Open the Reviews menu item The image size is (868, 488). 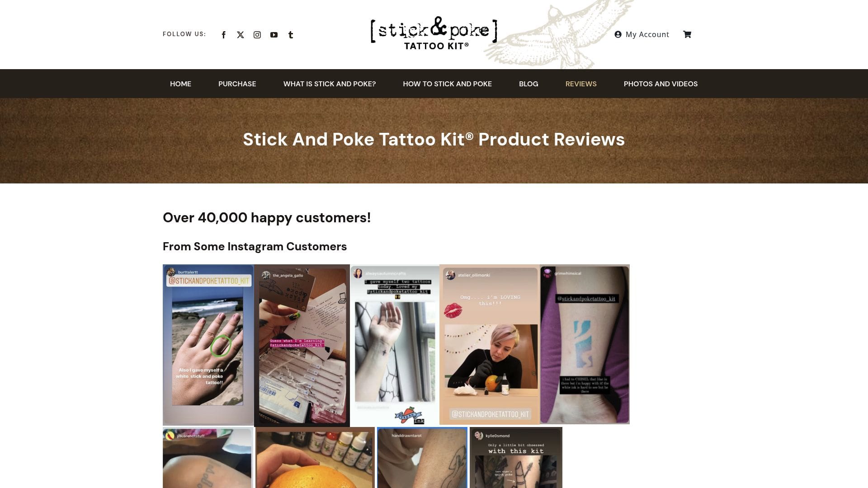click(581, 84)
